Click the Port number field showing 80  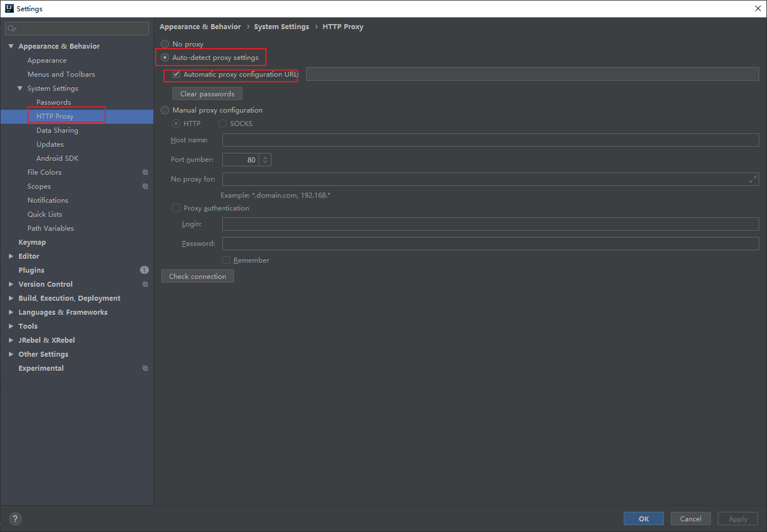pyautogui.click(x=241, y=160)
